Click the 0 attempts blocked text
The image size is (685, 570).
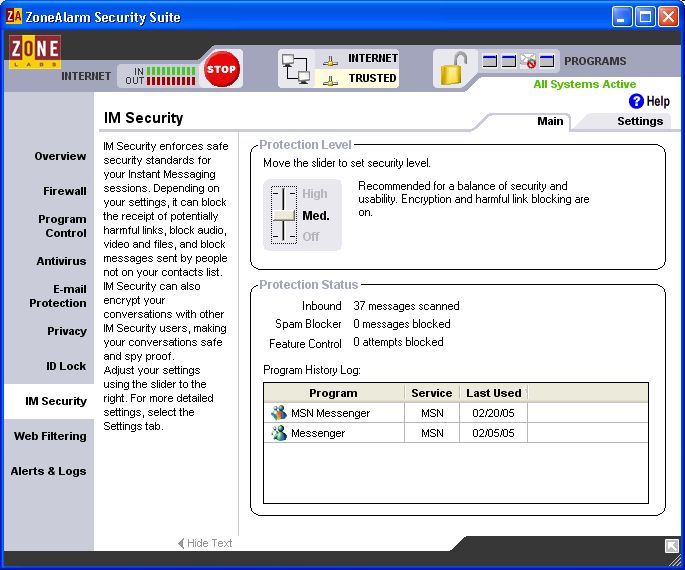click(x=398, y=342)
